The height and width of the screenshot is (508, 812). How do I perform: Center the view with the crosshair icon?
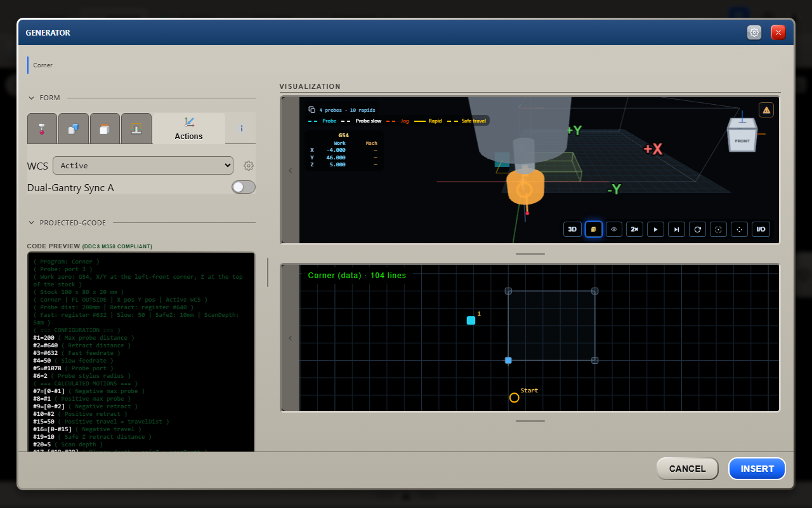point(739,229)
